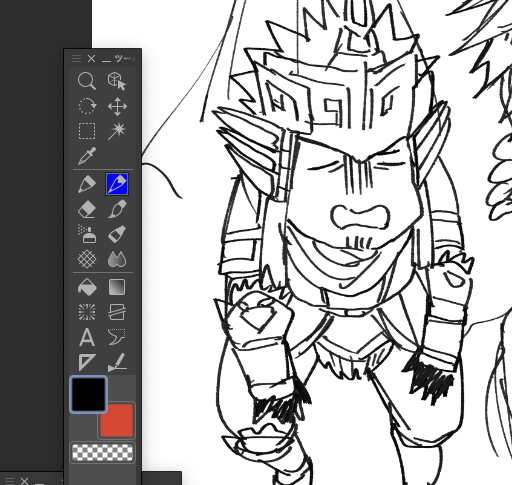Viewport: 512px width, 485px height.
Task: Select the Ruler triangle tool
Action: coord(87,362)
